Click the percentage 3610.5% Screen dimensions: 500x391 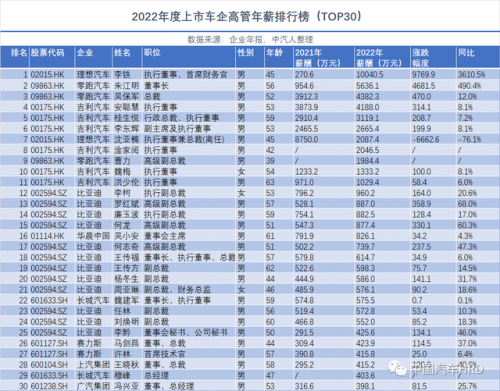471,74
